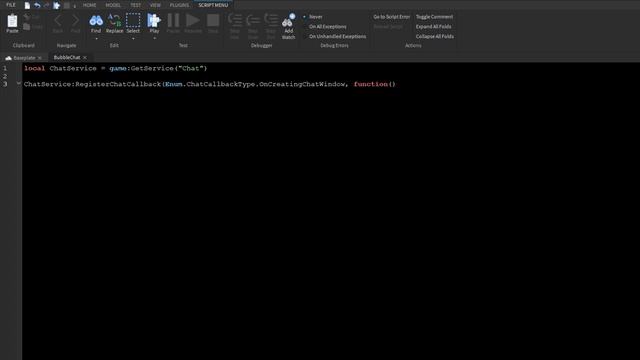Click Toggle Comment action
The image size is (640, 360).
(x=434, y=17)
